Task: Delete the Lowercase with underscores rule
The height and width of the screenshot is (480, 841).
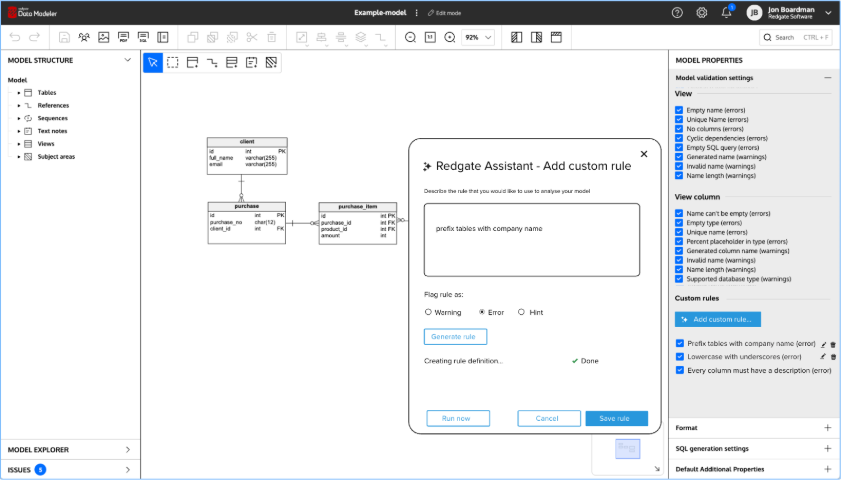Action: 833,356
